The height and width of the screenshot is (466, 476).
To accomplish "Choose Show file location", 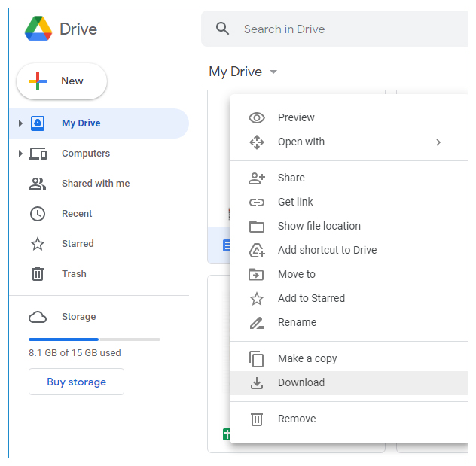I will tap(349, 227).
